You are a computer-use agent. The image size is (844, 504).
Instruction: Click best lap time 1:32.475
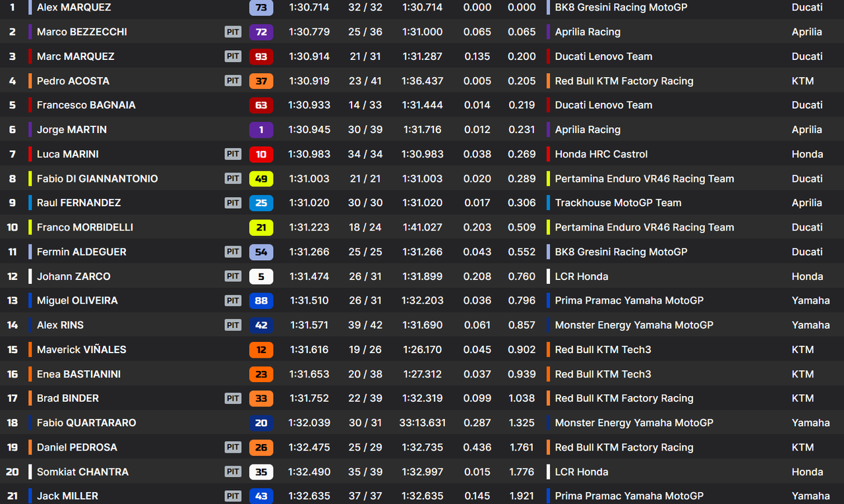pyautogui.click(x=309, y=447)
